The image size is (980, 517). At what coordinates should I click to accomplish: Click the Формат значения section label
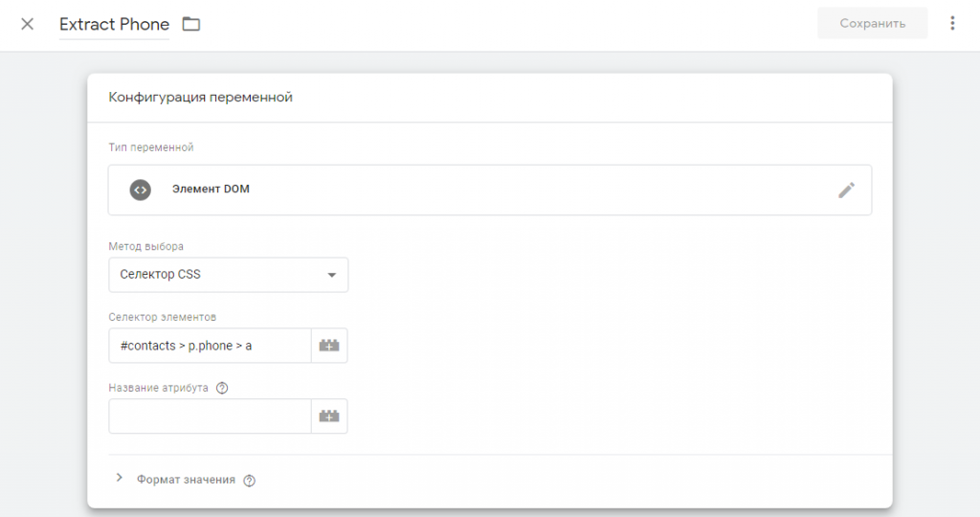(186, 480)
